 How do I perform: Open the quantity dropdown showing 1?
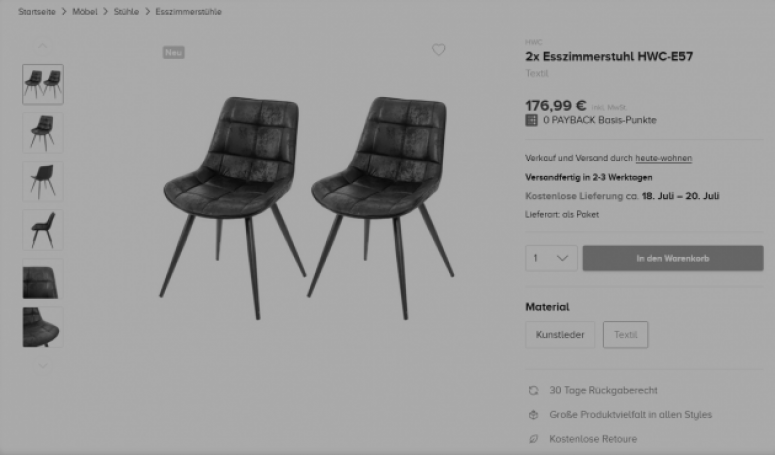pos(551,258)
